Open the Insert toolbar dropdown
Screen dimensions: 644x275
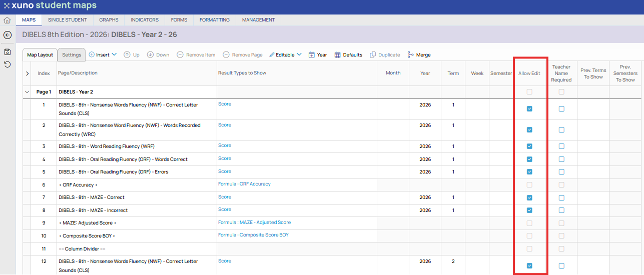[103, 54]
